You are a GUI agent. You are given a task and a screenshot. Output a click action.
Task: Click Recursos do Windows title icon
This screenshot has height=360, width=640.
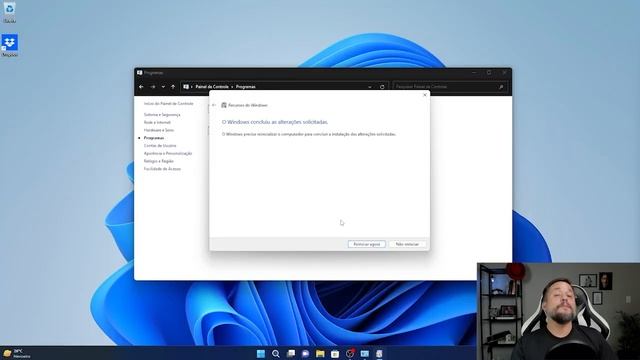coord(224,105)
